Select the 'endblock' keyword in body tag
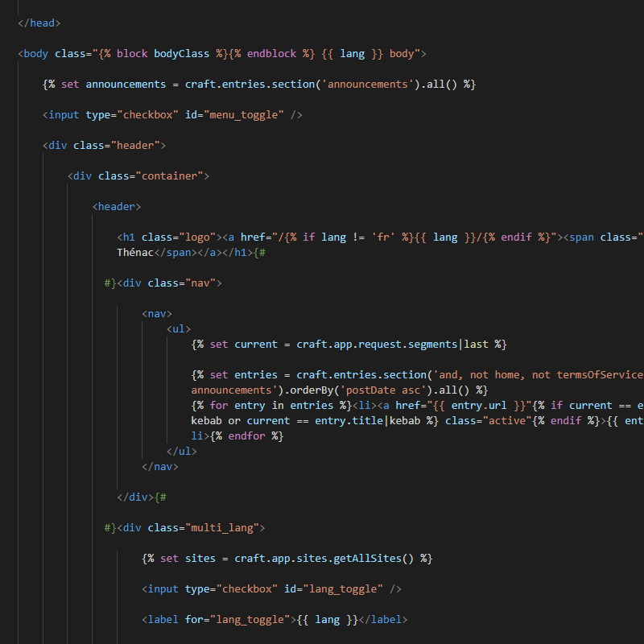 point(271,54)
